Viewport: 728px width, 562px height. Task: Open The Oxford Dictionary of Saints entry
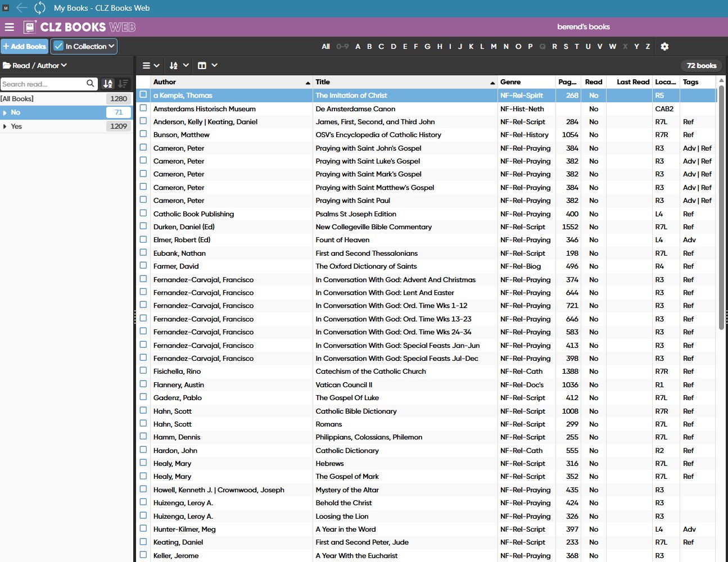366,266
